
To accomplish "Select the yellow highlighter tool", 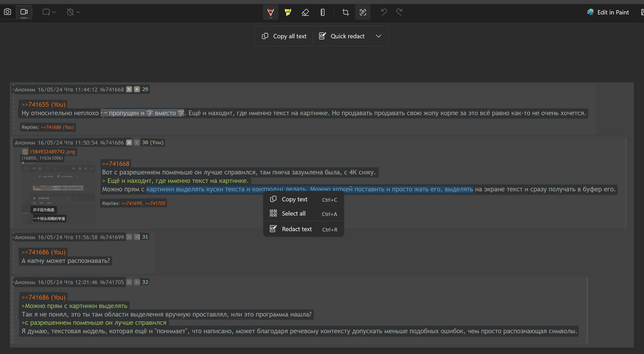I will (288, 12).
